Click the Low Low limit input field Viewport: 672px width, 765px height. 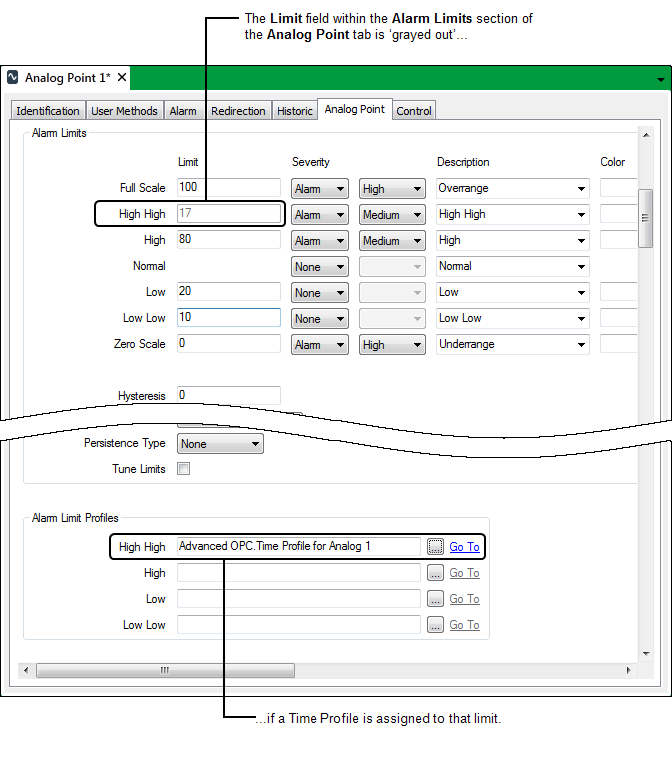(229, 318)
